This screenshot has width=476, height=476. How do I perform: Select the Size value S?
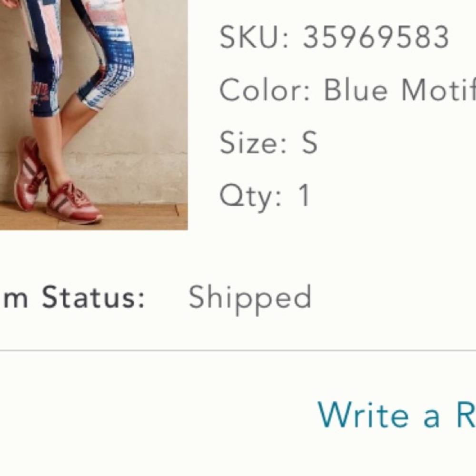(309, 140)
